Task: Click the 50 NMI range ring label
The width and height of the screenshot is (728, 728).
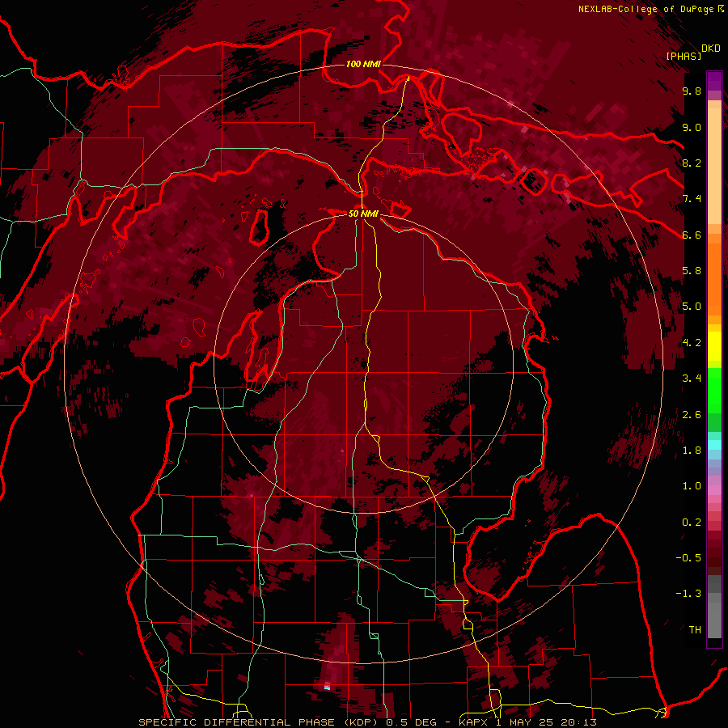Action: [x=363, y=214]
